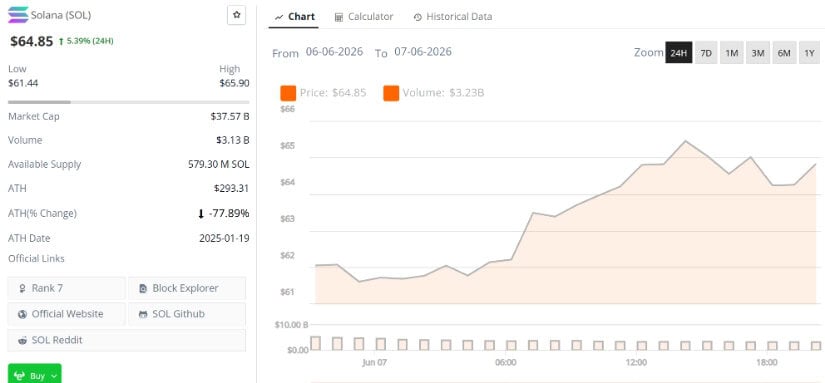825x383 pixels.
Task: Expand the Buy dropdown button
Action: [35, 374]
